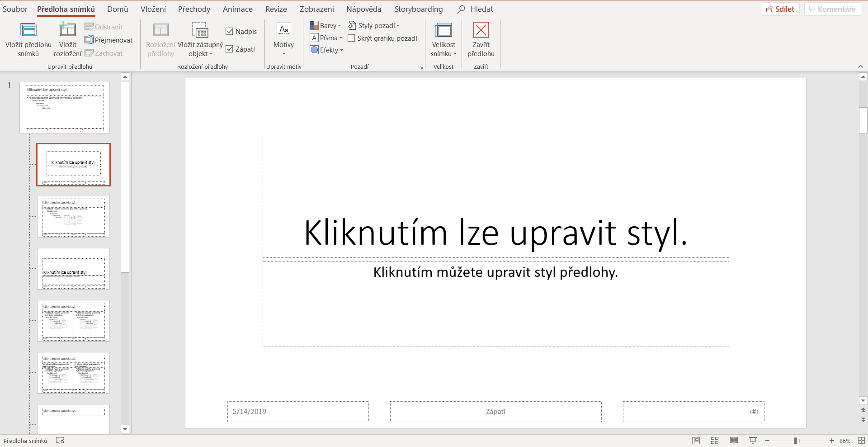The width and height of the screenshot is (868, 447).
Task: Enable Skrýt grafiku pozadí checkbox
Action: coord(351,38)
